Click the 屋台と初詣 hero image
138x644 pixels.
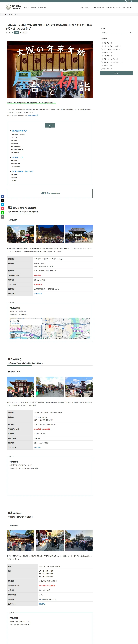[50, 69]
